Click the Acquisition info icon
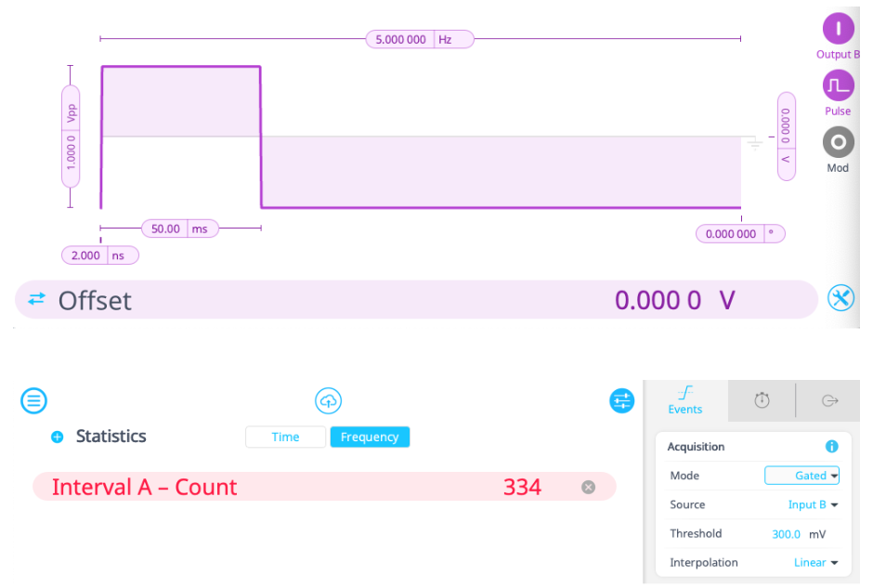Image resolution: width=873 pixels, height=588 pixels. 832,447
